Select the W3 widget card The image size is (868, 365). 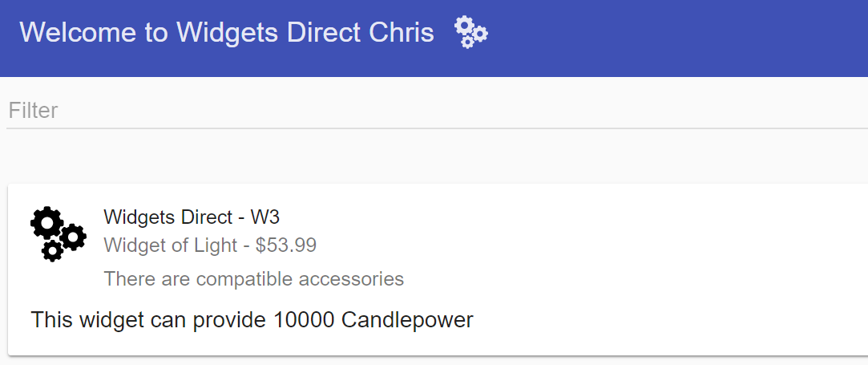[x=438, y=270]
